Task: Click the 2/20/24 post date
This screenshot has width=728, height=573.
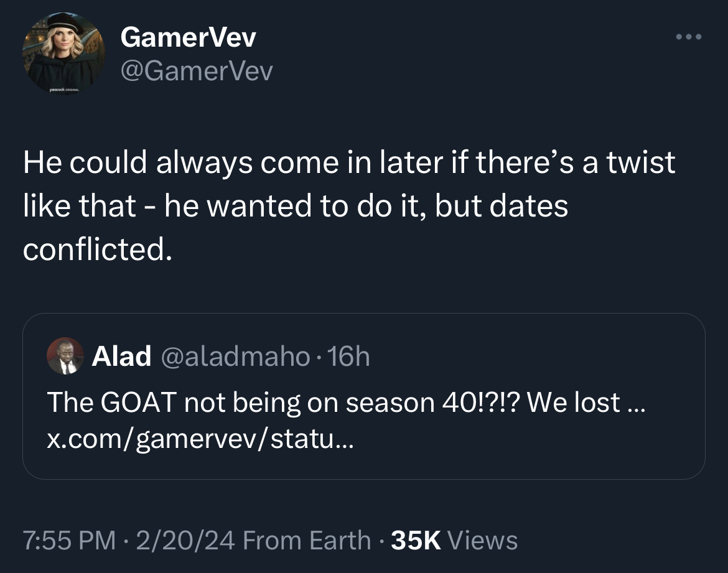Action: pyautogui.click(x=185, y=541)
